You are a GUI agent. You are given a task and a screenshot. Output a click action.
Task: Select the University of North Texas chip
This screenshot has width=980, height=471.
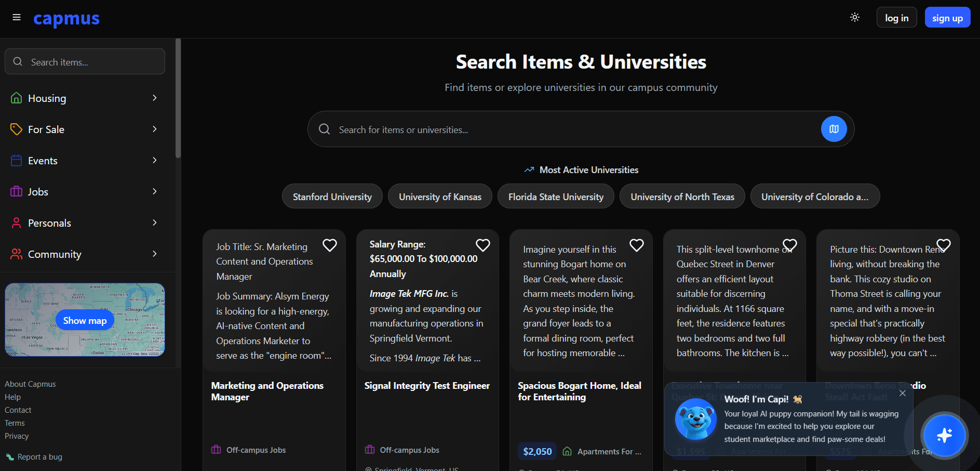point(682,196)
